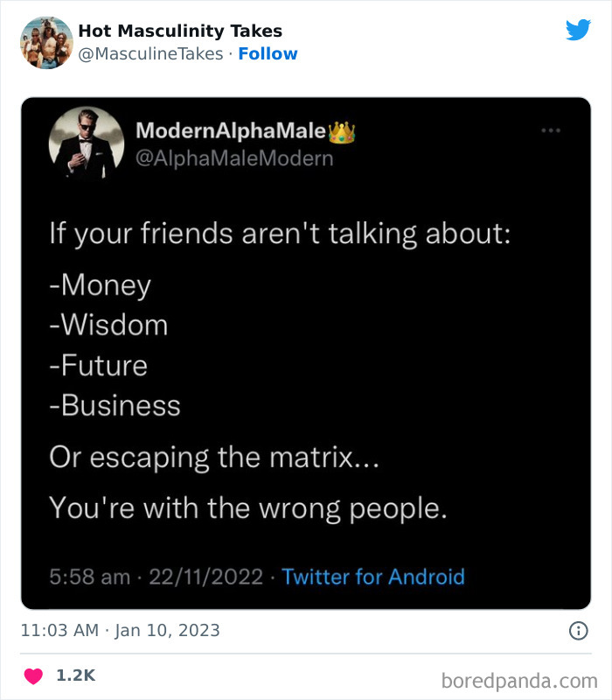The image size is (612, 700).
Task: Open the Twitter for Android link
Action: pos(373,577)
